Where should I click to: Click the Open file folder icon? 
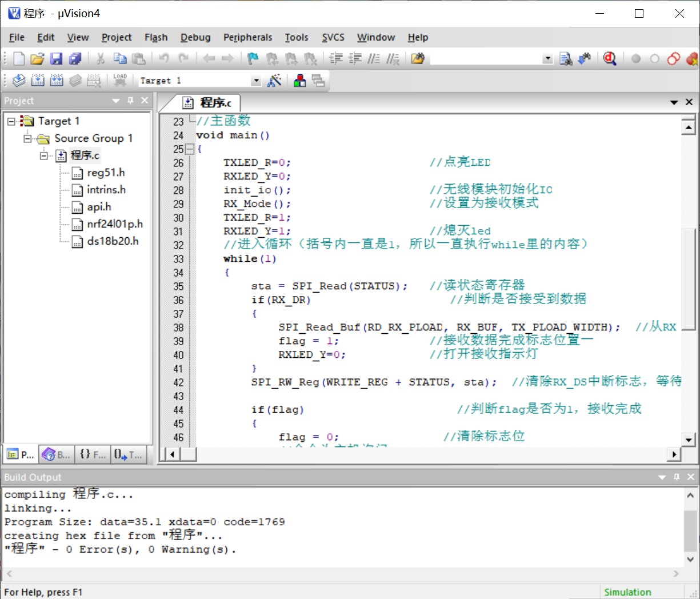[x=37, y=58]
